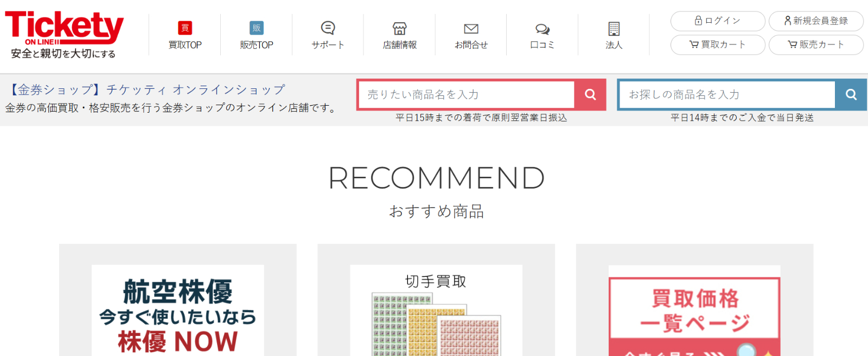Open the 買取カート cart
This screenshot has width=868, height=356.
[x=717, y=45]
